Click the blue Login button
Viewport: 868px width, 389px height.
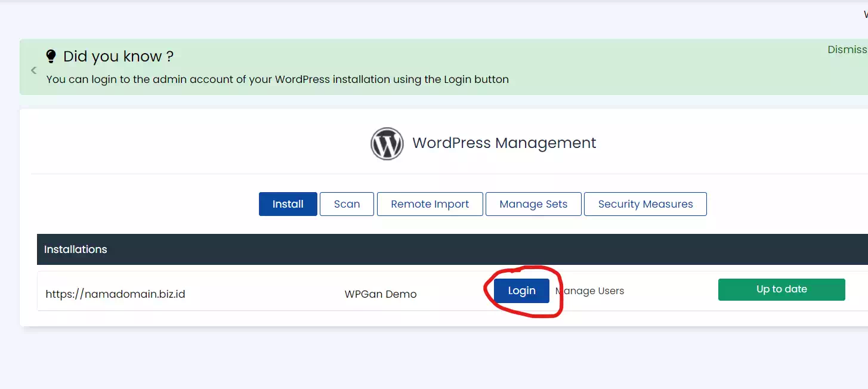coord(521,291)
